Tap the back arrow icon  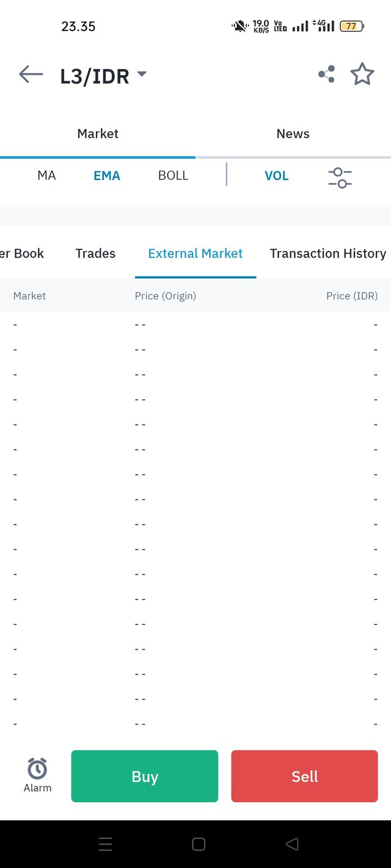(31, 74)
